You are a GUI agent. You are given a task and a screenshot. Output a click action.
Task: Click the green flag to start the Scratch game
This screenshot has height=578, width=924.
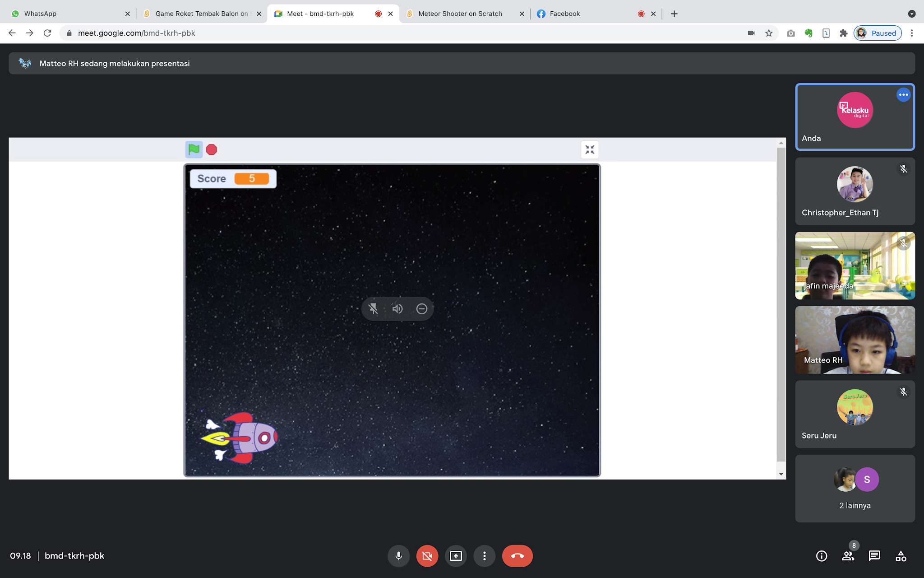coord(193,149)
